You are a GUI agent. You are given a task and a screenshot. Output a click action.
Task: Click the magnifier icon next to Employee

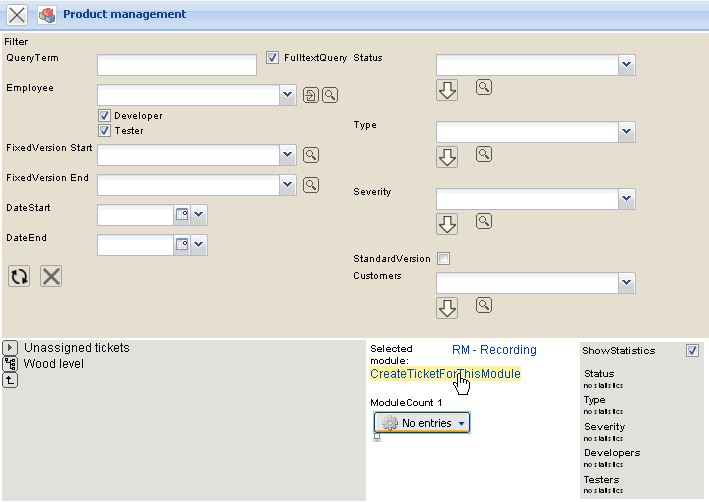click(x=330, y=95)
